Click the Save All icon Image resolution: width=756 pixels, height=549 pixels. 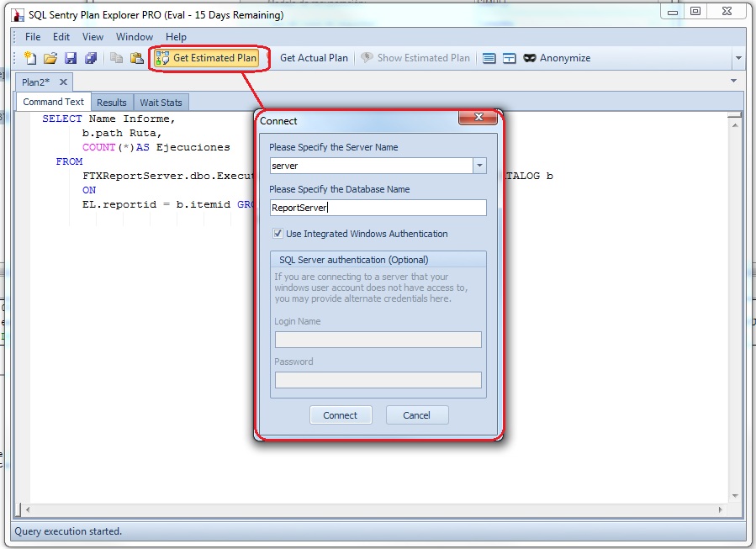(91, 58)
